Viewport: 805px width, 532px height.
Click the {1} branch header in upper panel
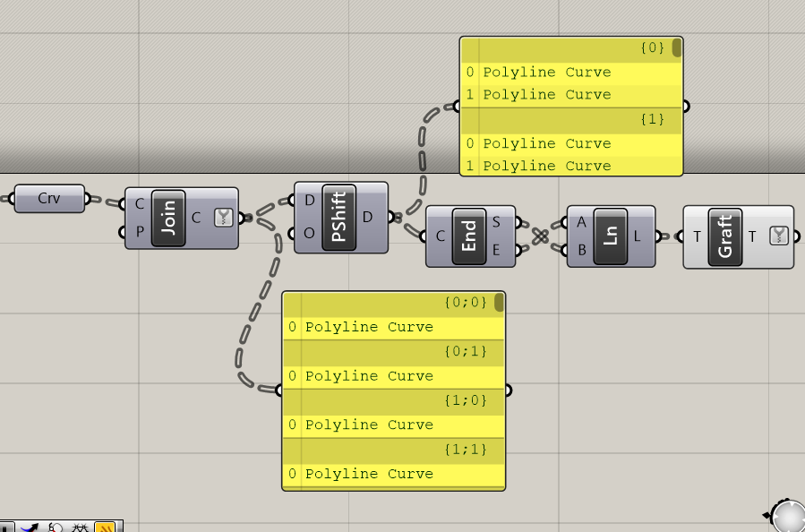click(x=571, y=119)
